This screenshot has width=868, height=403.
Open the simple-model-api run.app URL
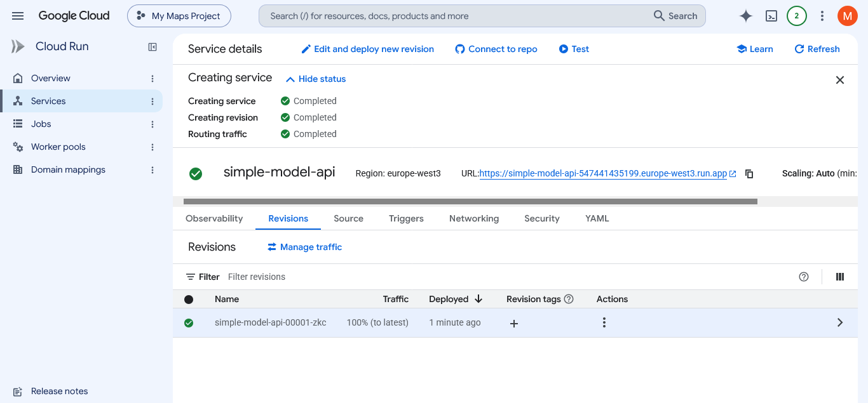click(x=603, y=173)
